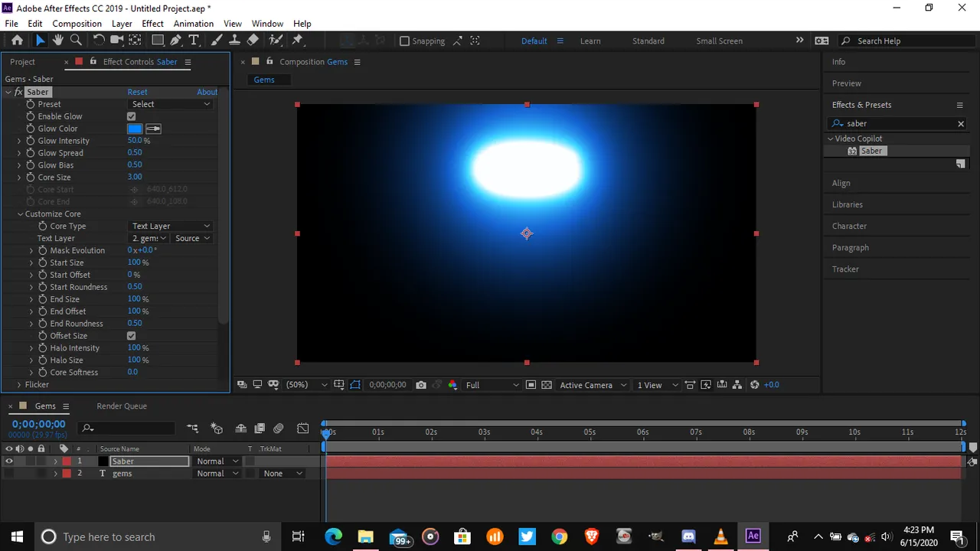Uncheck the Offset Size checkbox
The height and width of the screenshot is (551, 980).
132,336
